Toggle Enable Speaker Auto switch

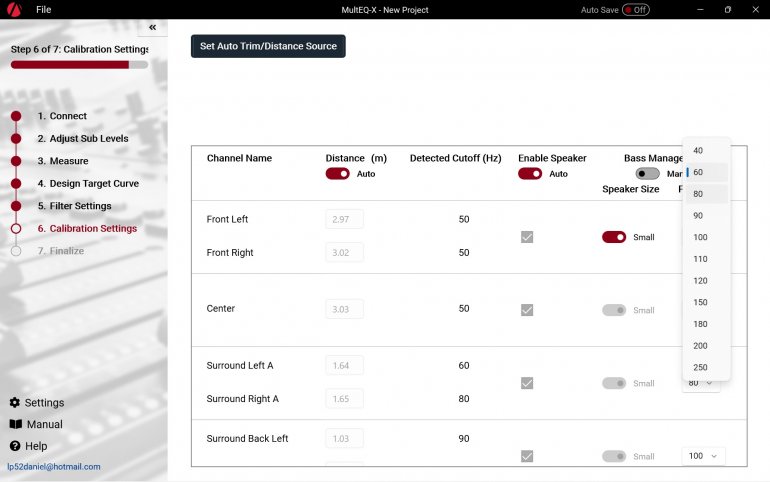click(x=529, y=174)
